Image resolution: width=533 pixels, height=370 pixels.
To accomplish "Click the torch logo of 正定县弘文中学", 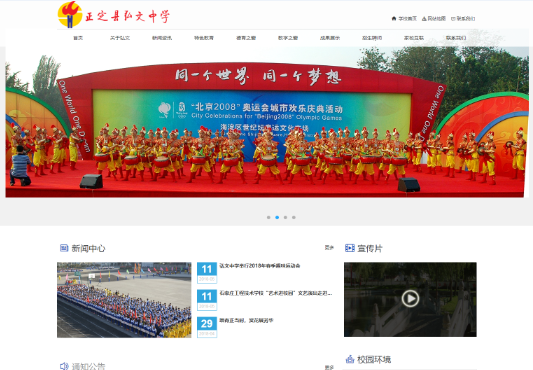I will coord(70,15).
